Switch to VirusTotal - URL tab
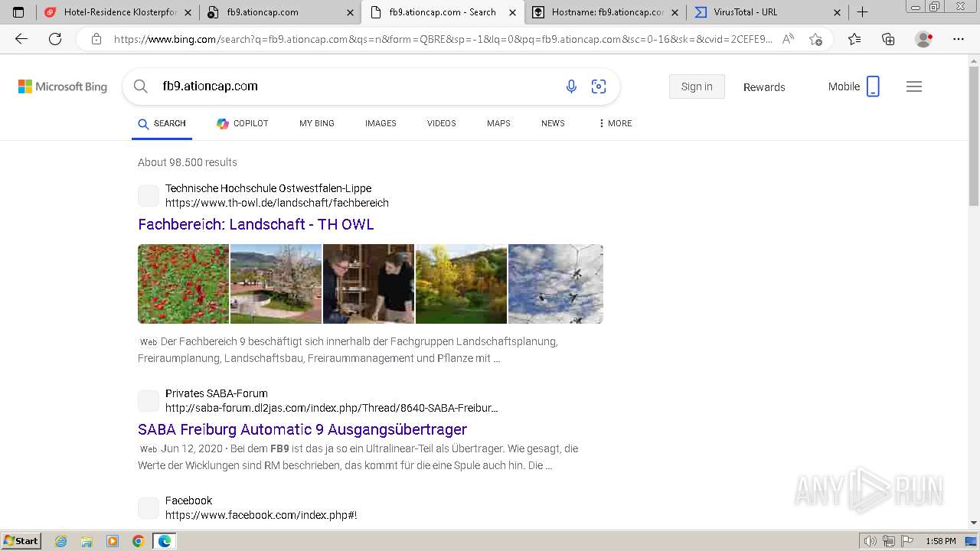 [767, 12]
